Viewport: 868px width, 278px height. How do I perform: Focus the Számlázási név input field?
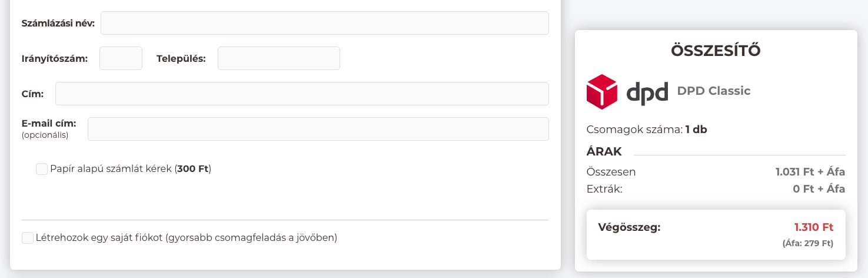click(325, 23)
